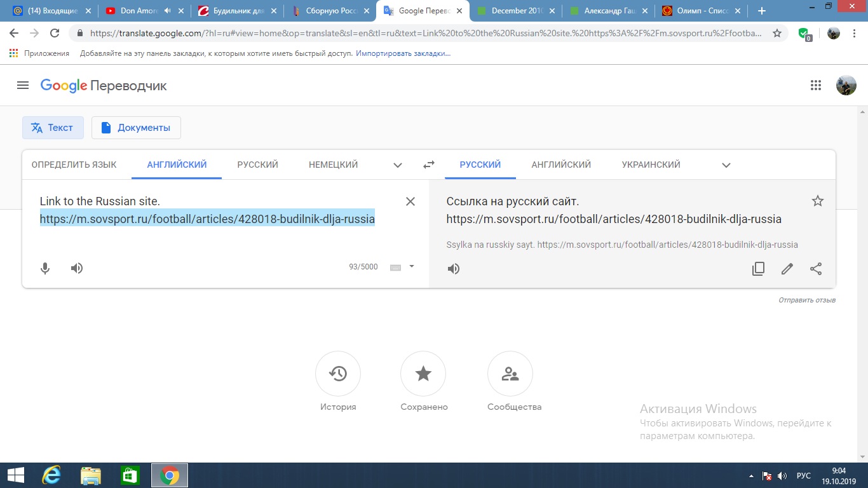The image size is (868, 488).
Task: Open the taskbar volume control
Action: [782, 475]
